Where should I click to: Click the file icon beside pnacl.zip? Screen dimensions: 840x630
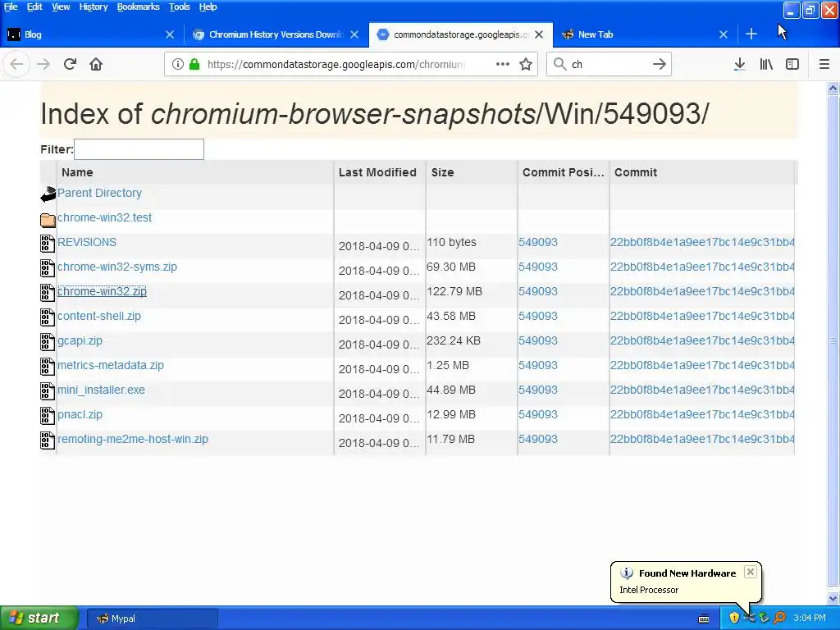coord(47,416)
